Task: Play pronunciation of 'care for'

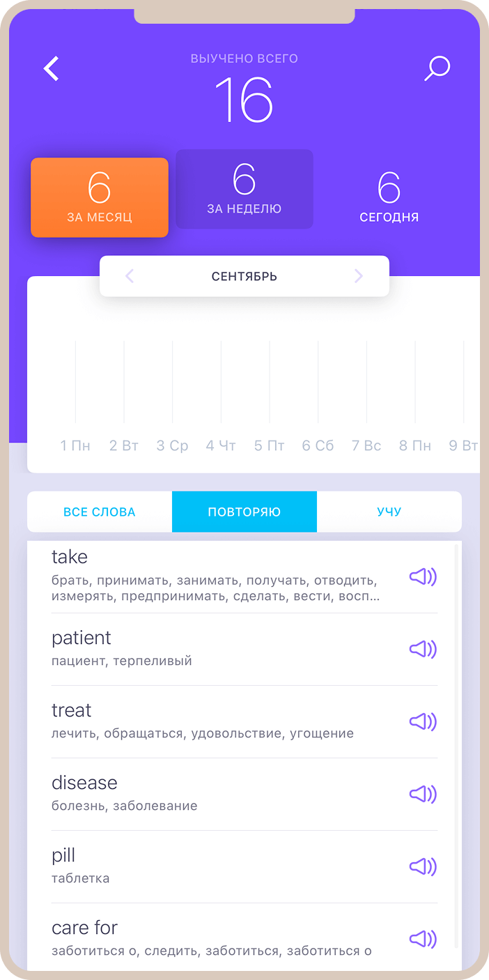Action: (x=422, y=940)
